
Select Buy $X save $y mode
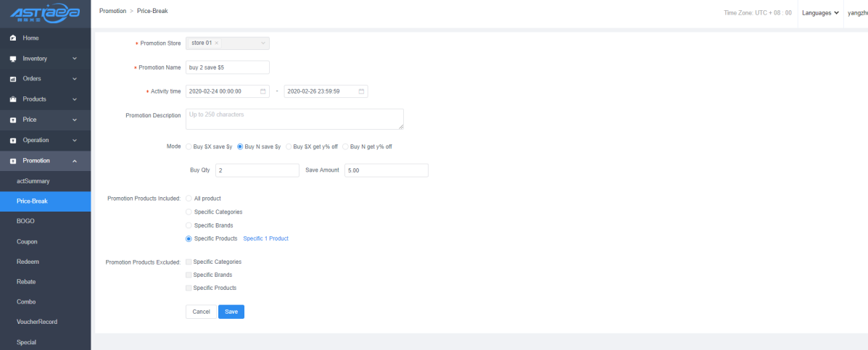[x=190, y=146]
